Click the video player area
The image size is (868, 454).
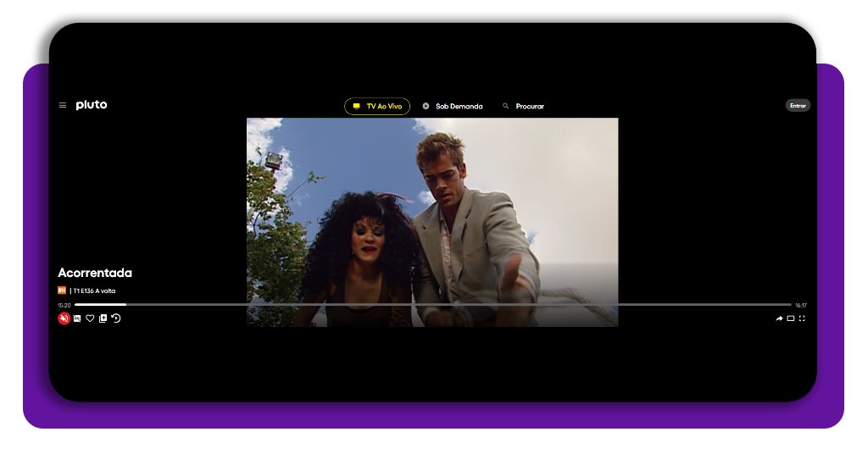432,212
